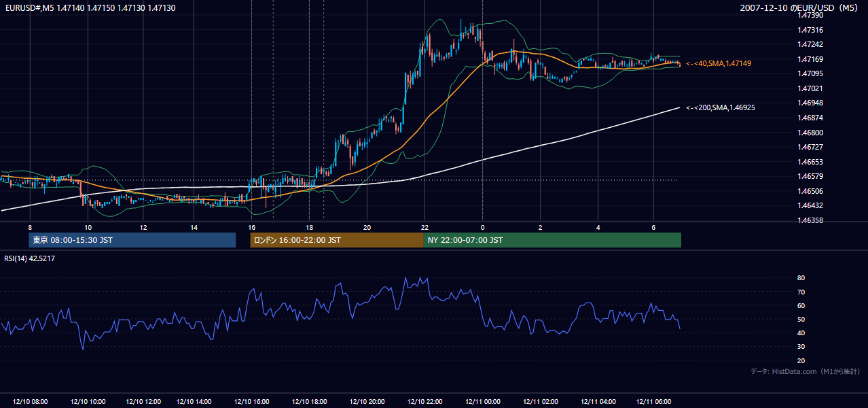Click RSI scale level 30

pos(801,347)
